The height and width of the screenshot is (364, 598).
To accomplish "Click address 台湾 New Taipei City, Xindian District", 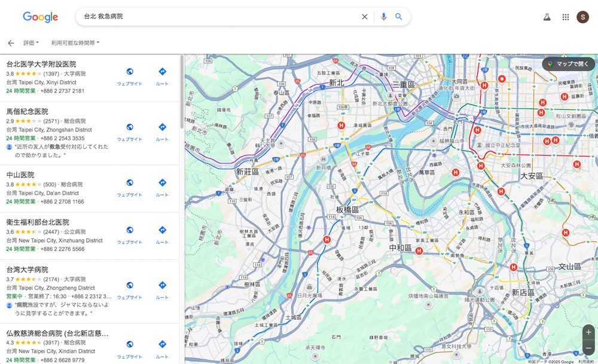I will click(51, 351).
